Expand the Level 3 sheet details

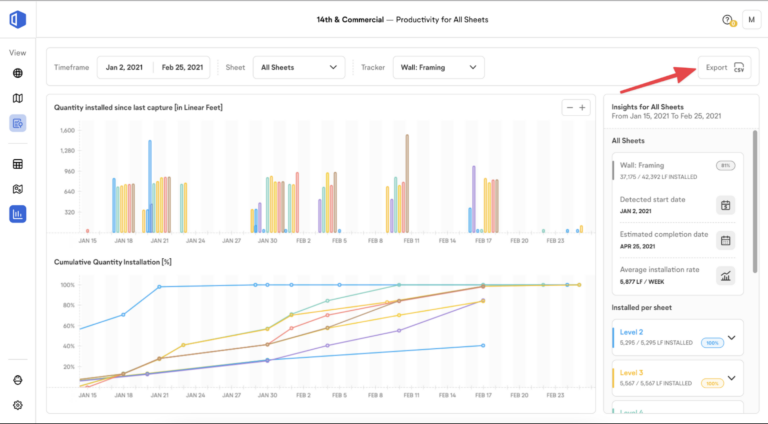click(731, 377)
